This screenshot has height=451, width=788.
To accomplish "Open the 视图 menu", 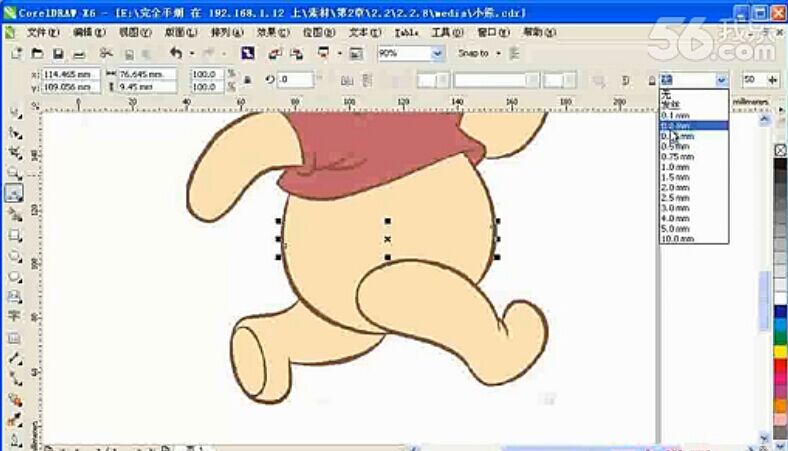I will (135, 32).
